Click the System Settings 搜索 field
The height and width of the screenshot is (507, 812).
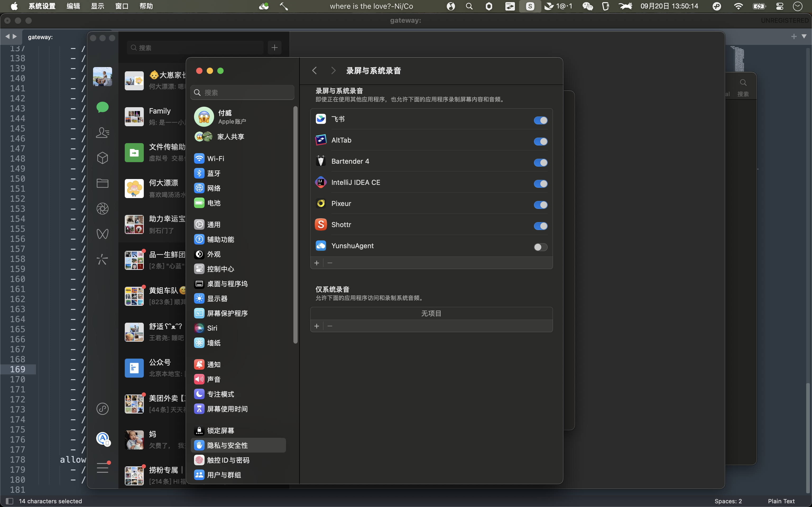pos(242,92)
